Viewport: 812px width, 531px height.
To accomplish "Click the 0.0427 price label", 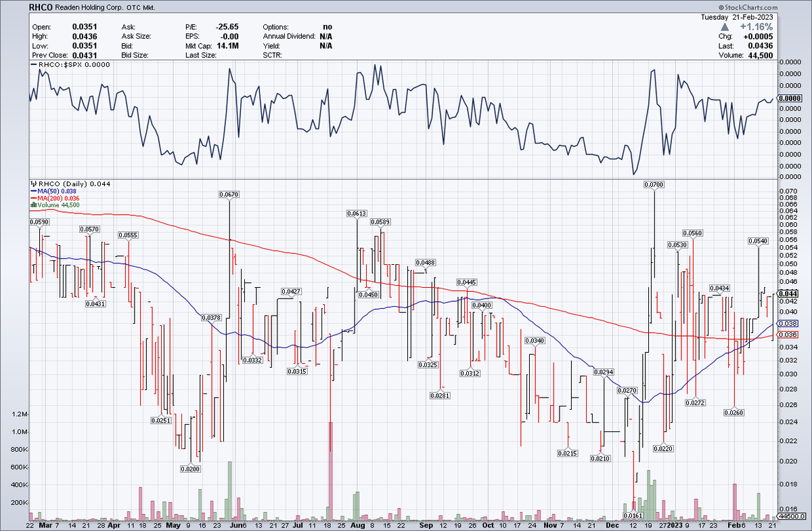I will (290, 291).
